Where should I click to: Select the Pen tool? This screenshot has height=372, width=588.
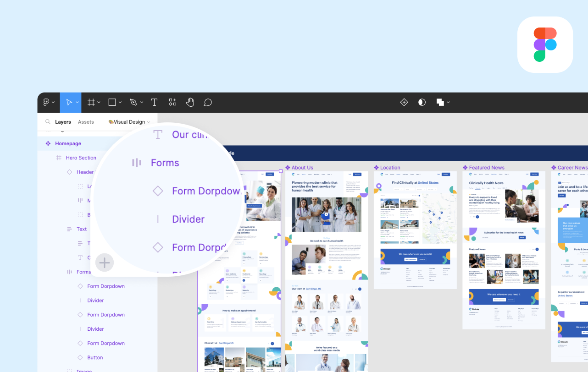click(x=133, y=103)
